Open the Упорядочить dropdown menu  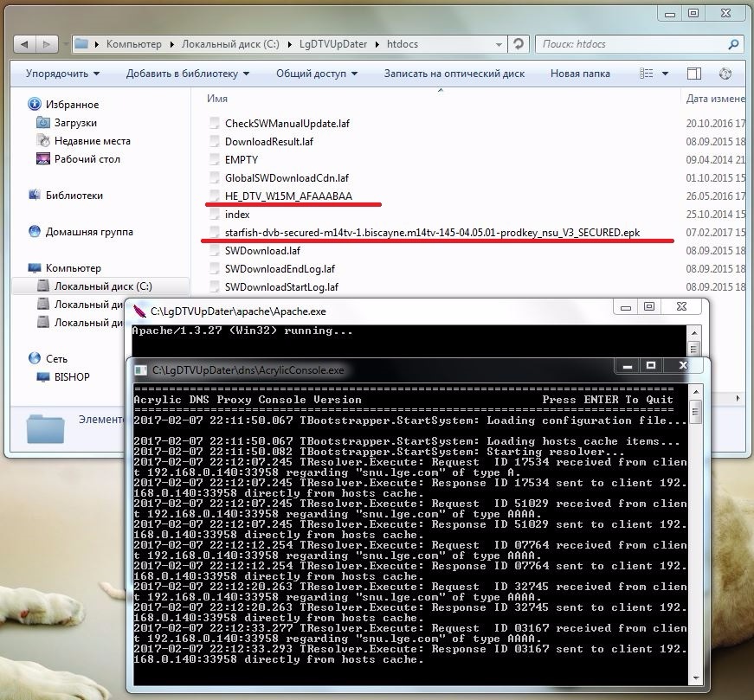62,74
